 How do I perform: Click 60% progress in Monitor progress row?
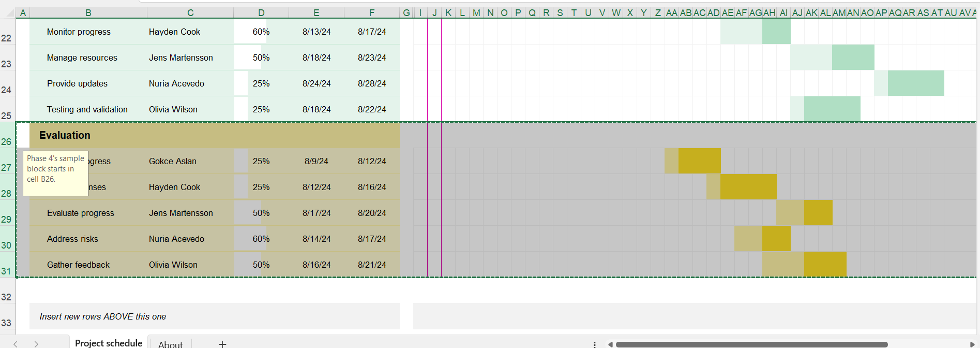coord(261,32)
